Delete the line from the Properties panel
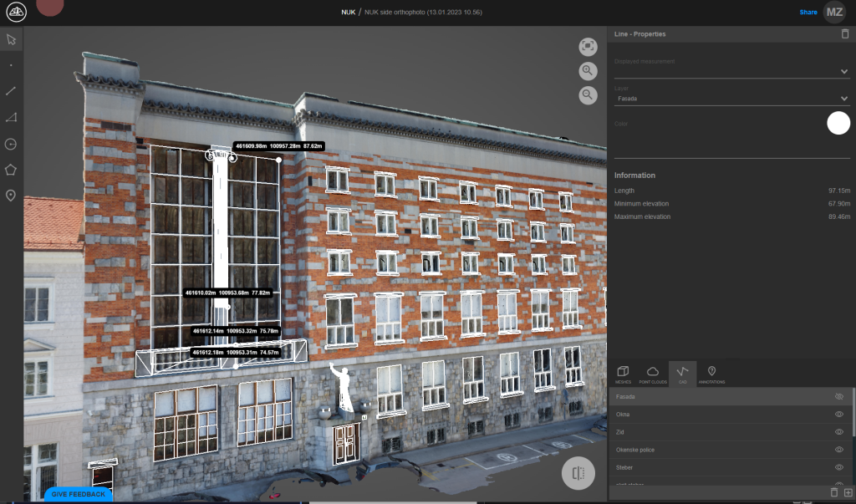The image size is (856, 504). 843,34
